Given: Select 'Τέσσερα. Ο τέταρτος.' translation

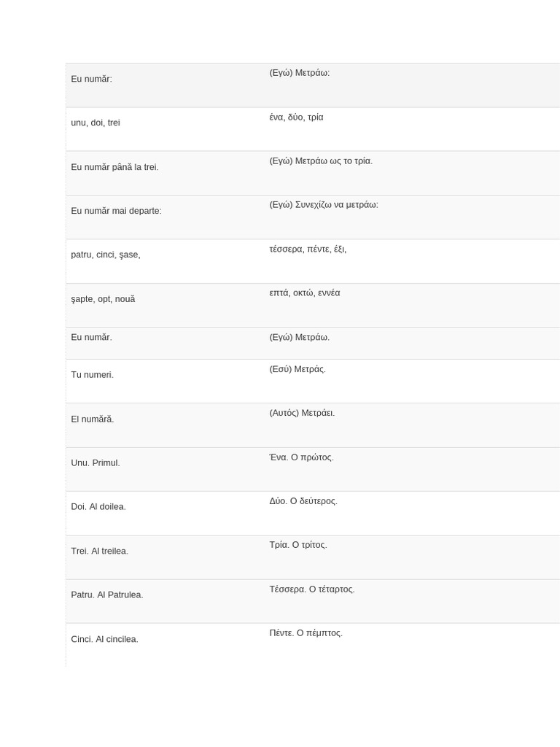Looking at the screenshot, I should [x=312, y=589].
